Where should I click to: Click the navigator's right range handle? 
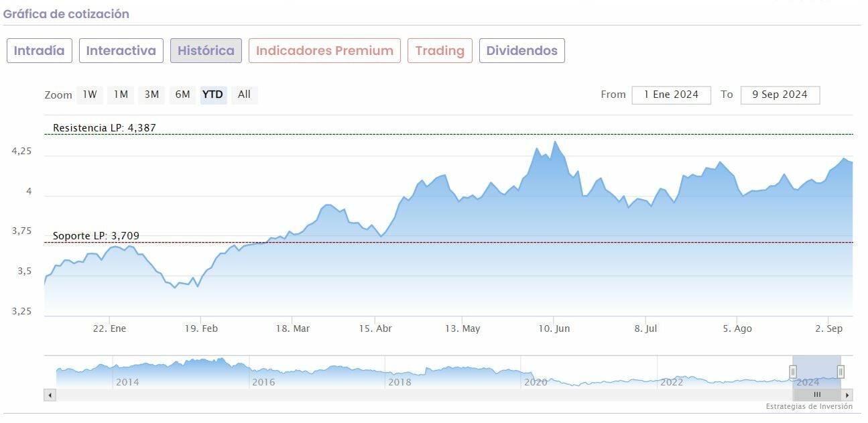[841, 371]
